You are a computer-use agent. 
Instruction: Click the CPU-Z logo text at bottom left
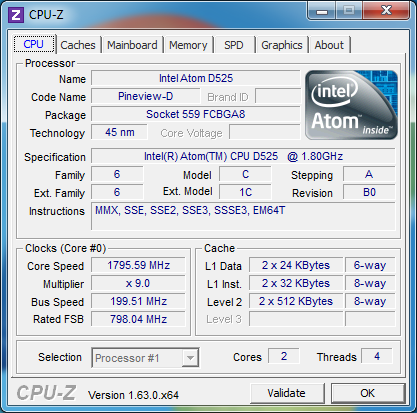[46, 392]
